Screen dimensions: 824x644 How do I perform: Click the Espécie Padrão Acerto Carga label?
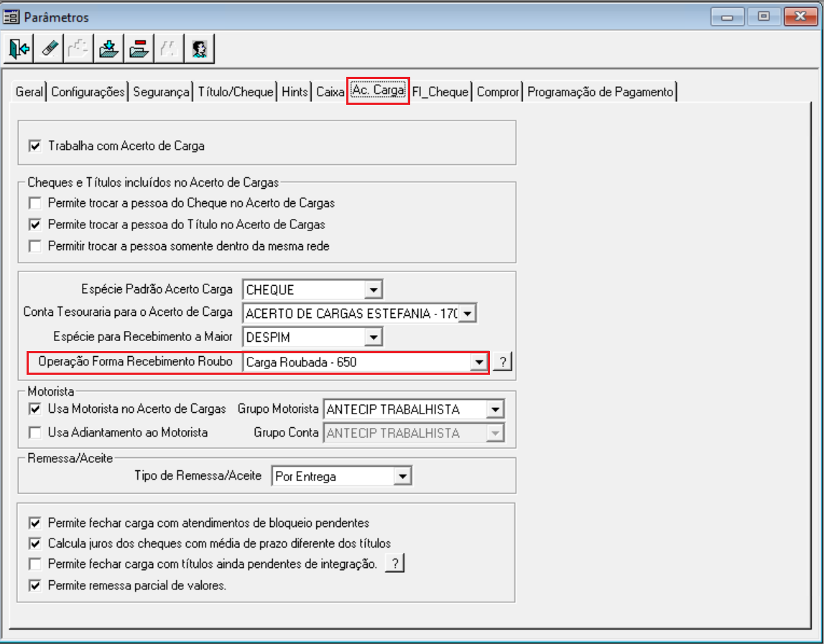[x=157, y=289]
